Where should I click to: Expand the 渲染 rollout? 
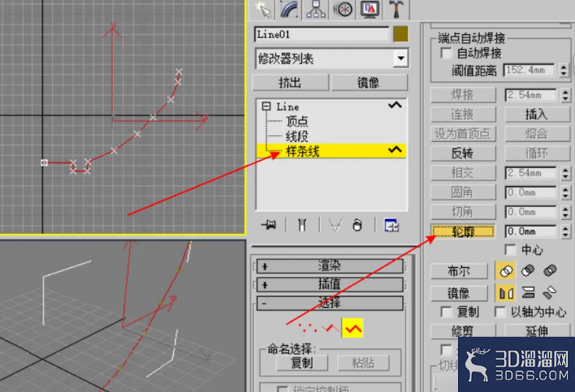click(x=329, y=266)
